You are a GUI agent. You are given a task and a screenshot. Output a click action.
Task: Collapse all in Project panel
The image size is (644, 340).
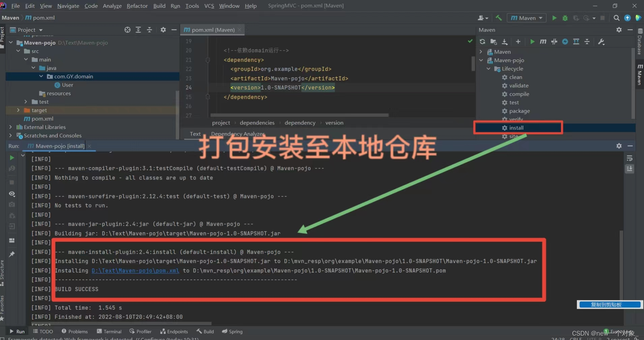pos(149,30)
